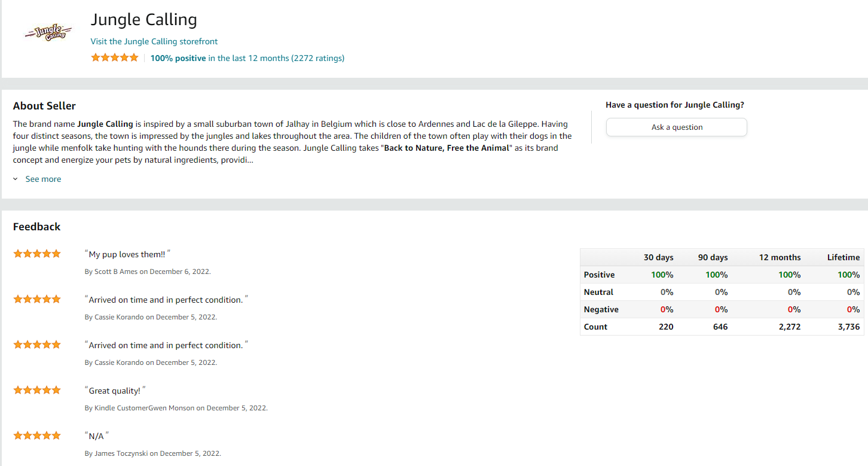Click the '12 months' column header
Viewport: 868px width, 466px height.
pyautogui.click(x=780, y=257)
